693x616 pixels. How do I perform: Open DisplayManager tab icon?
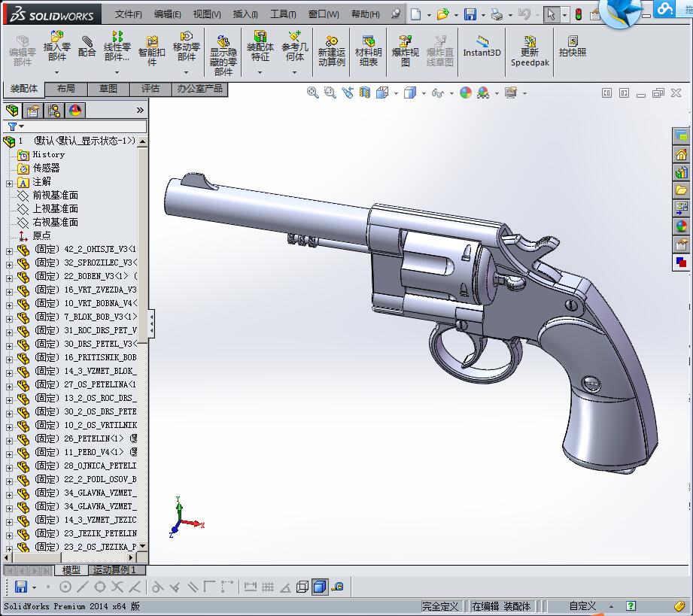75,111
